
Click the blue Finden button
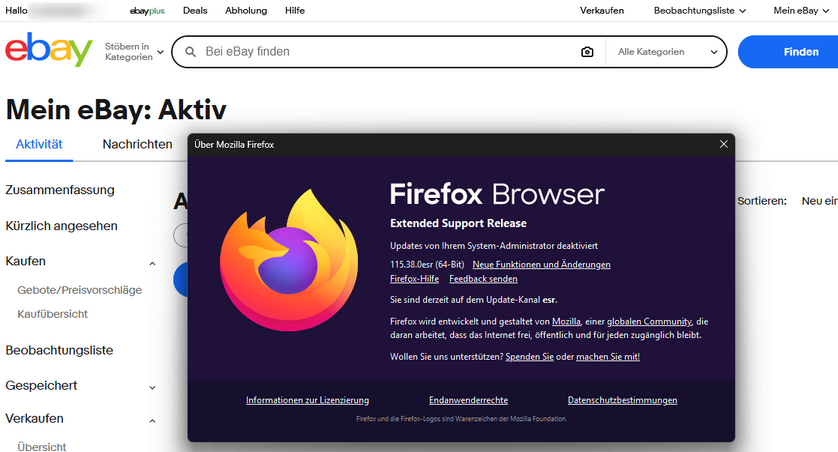click(788, 52)
